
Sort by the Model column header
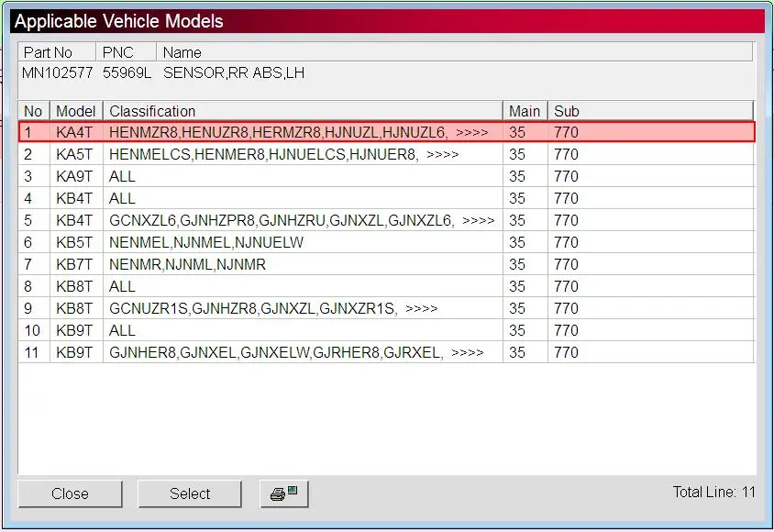76,111
